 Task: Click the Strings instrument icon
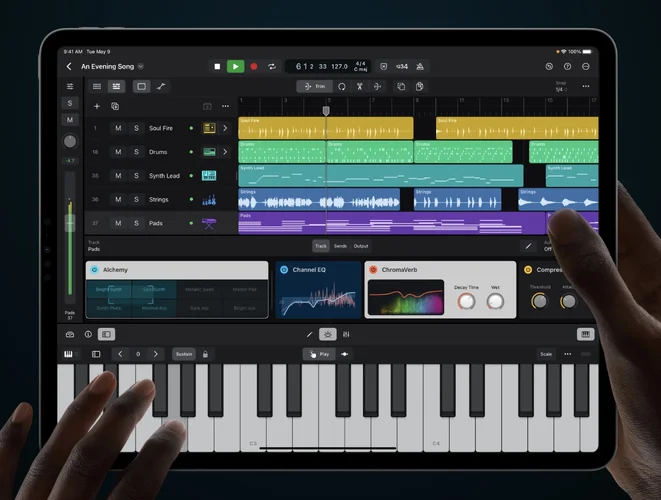209,200
